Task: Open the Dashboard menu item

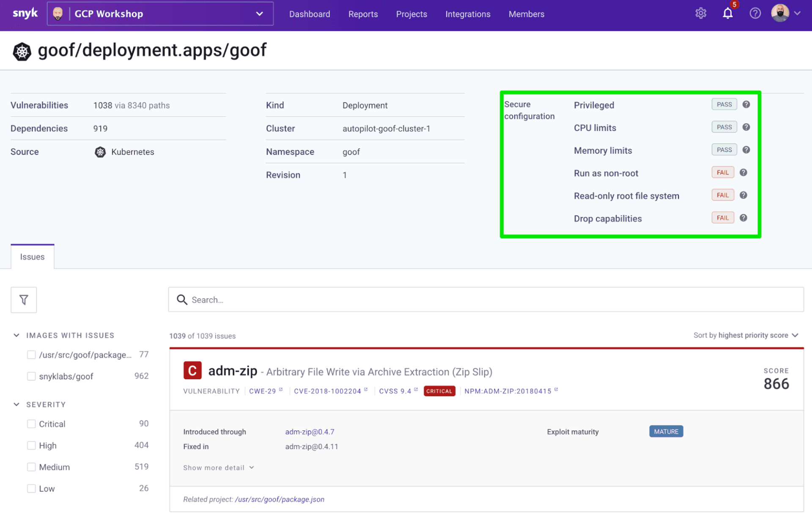Action: point(309,14)
